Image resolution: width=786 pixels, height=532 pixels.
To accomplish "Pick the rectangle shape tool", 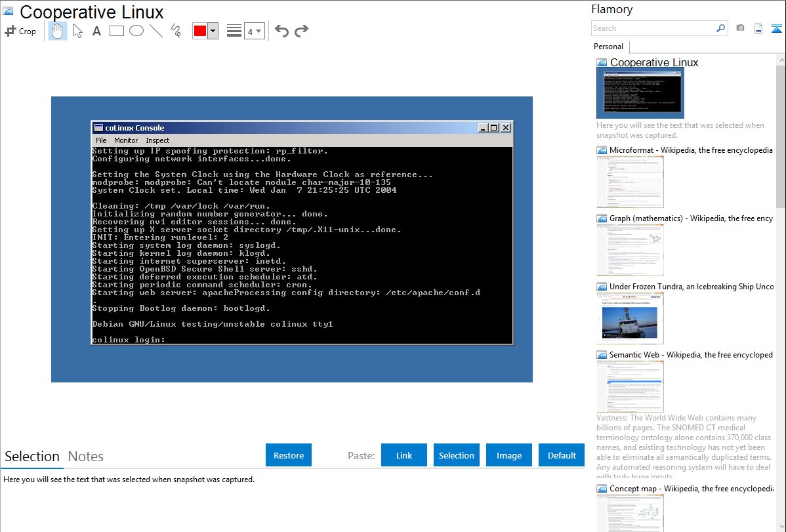I will coord(116,31).
